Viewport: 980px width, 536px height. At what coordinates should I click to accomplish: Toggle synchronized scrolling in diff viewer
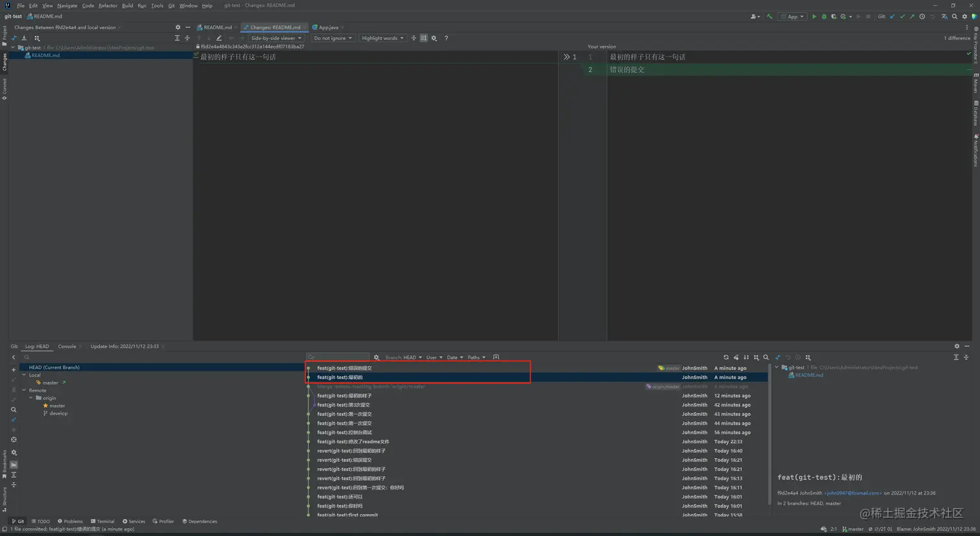424,38
